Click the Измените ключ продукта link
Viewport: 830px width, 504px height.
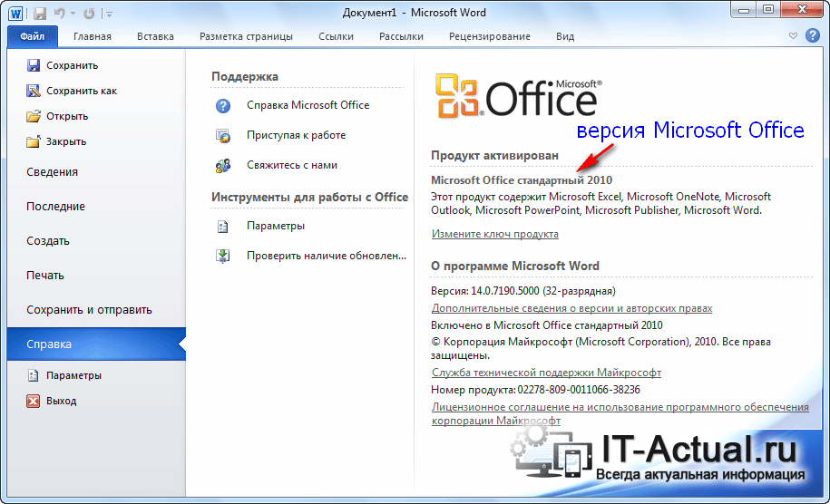495,234
